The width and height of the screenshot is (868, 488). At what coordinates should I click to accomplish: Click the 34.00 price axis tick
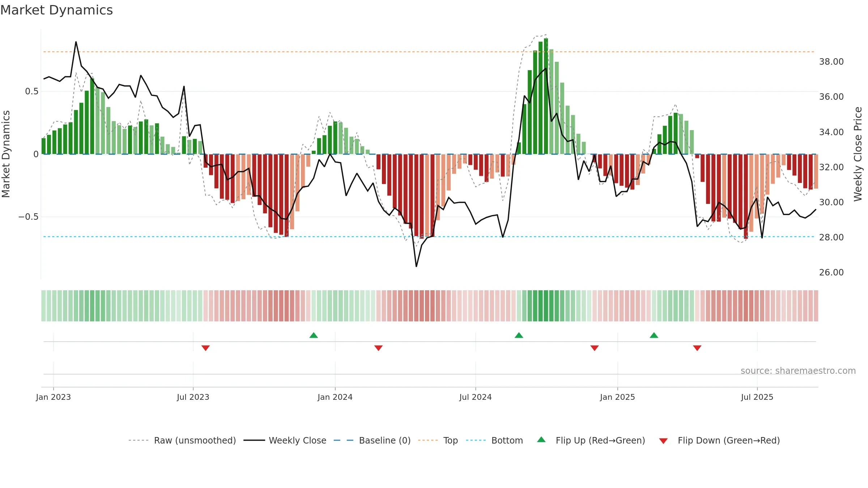pos(831,132)
